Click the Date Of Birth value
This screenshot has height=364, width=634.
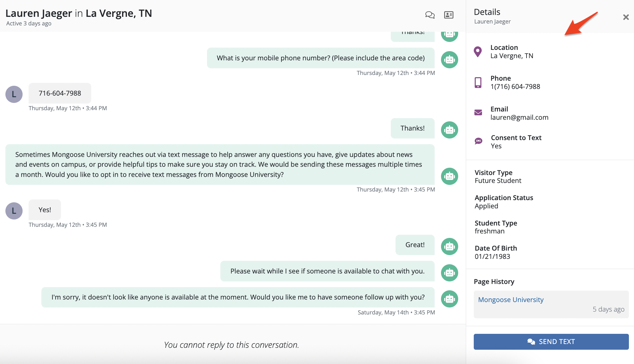point(492,257)
